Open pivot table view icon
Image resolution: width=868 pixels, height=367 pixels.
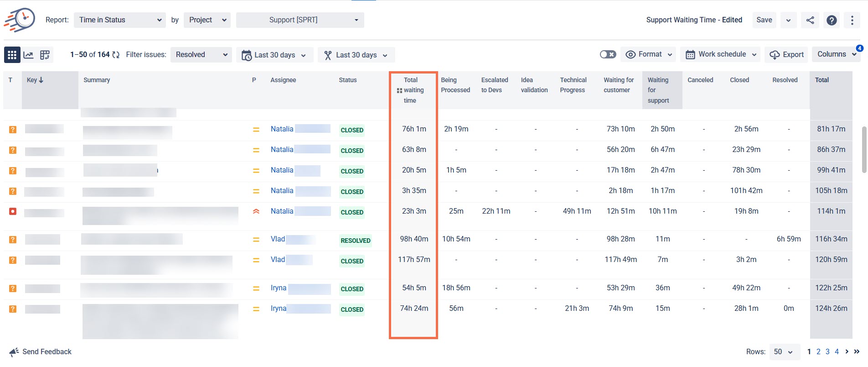45,55
